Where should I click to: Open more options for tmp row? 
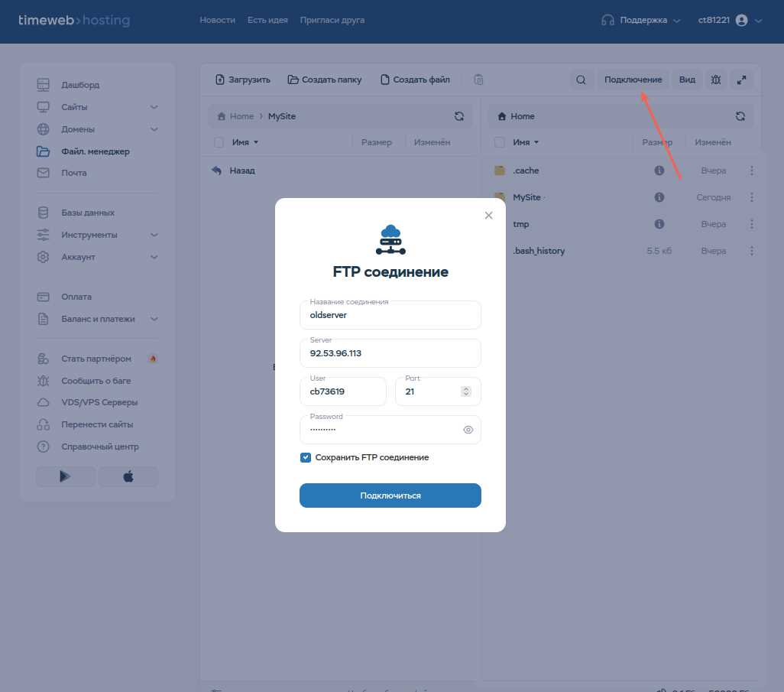[751, 224]
